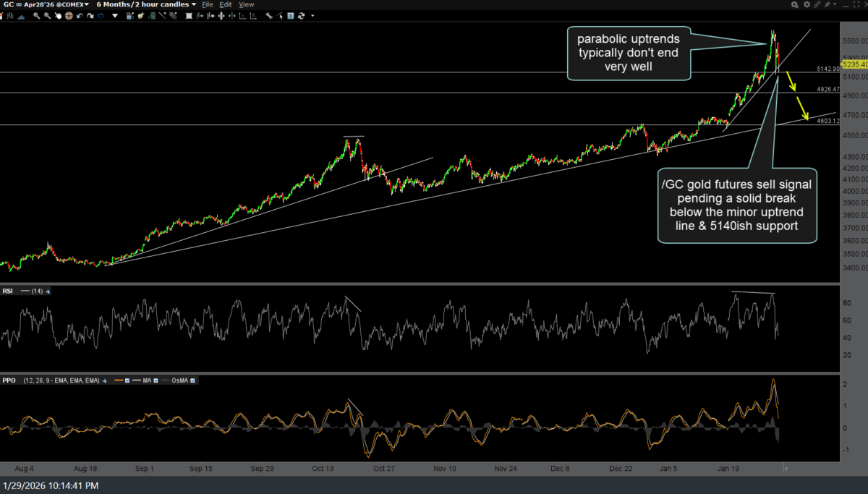Click the chain link icon in title bar
Image resolution: width=868 pixels, height=494 pixels.
tap(817, 4)
